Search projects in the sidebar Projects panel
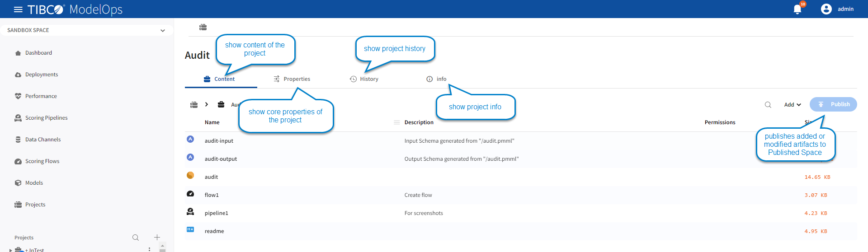Viewport: 868px width, 252px height. (135, 238)
